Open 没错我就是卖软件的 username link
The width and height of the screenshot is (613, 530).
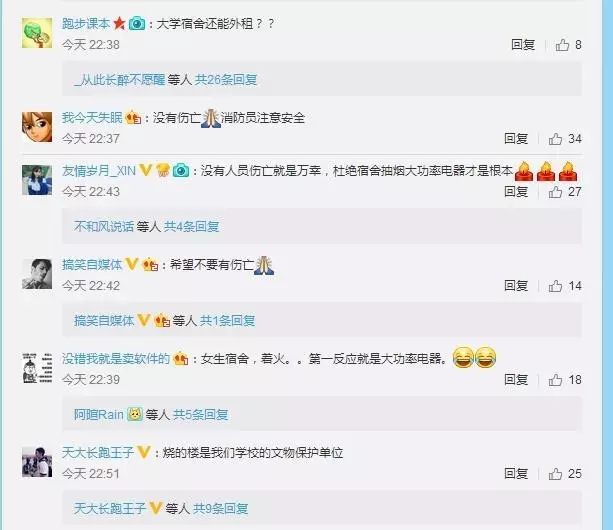click(x=116, y=359)
